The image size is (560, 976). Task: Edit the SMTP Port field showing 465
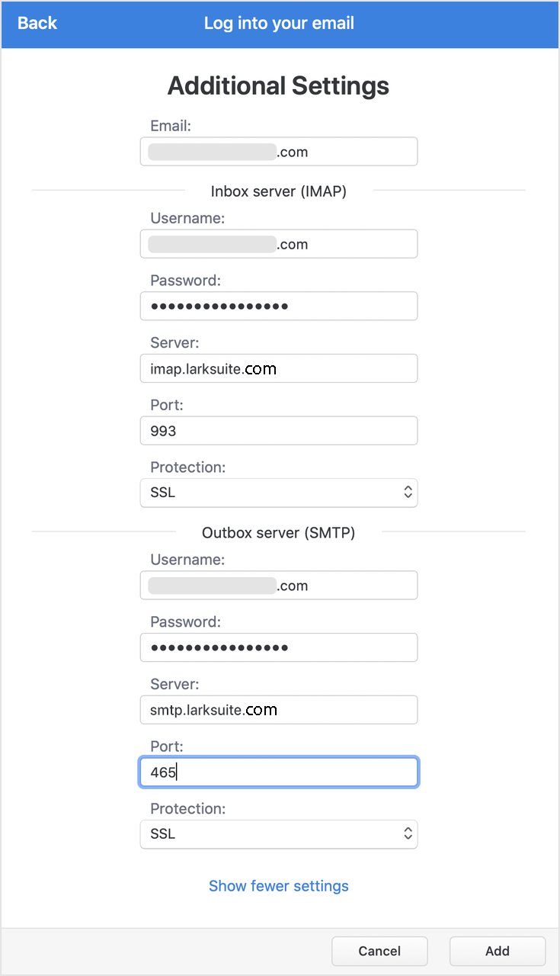[279, 772]
